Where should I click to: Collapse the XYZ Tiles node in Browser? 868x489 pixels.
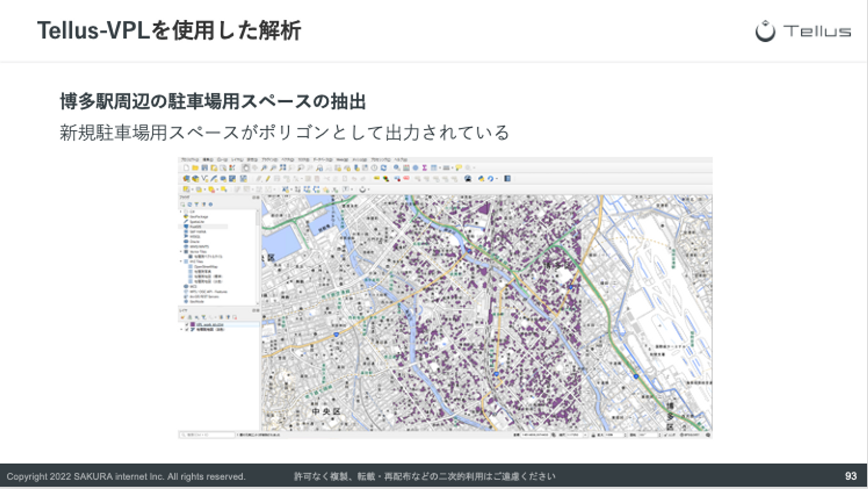click(181, 261)
